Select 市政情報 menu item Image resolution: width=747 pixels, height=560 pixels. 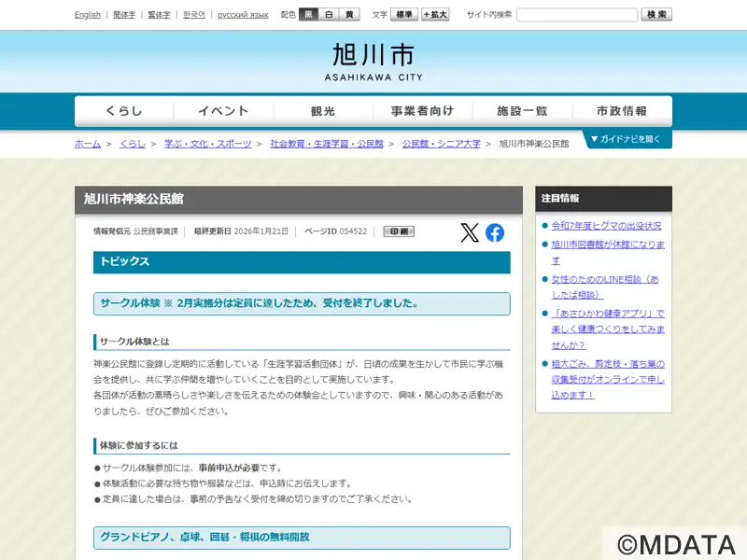click(622, 111)
